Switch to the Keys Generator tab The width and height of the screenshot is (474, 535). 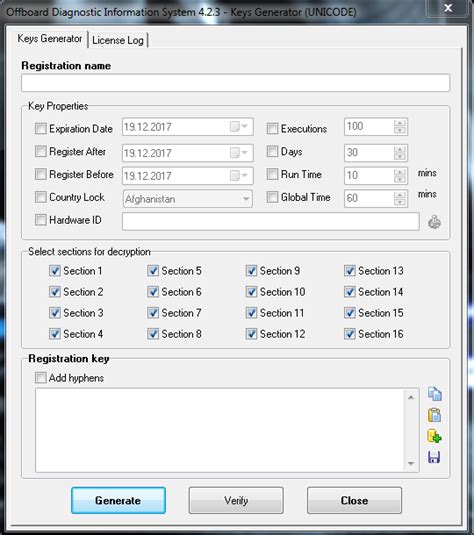[50, 39]
